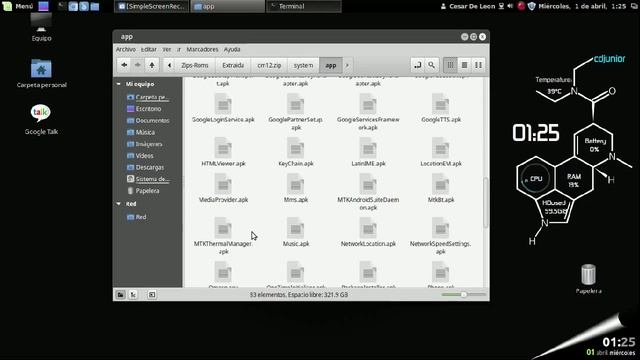
Task: Open Carpeta personal in sidebar
Action: pyautogui.click(x=148, y=97)
